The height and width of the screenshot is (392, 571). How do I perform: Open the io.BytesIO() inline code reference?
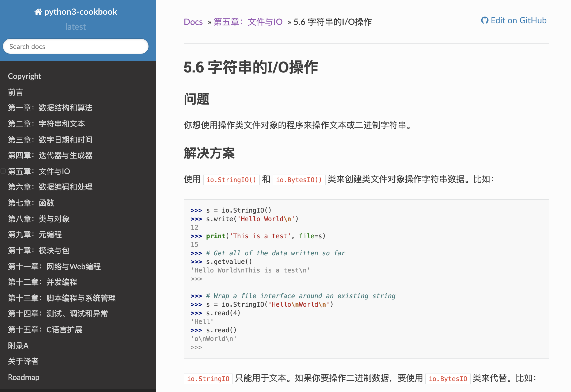coord(299,180)
